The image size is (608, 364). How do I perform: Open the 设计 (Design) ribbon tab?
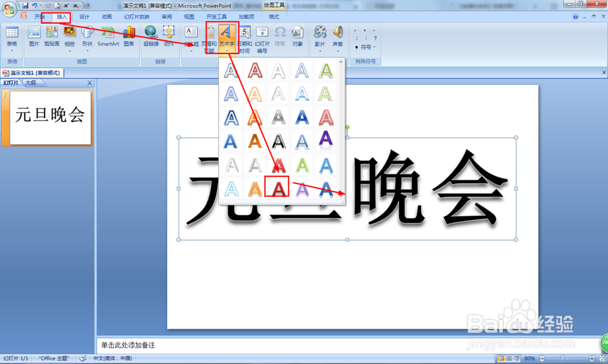84,16
